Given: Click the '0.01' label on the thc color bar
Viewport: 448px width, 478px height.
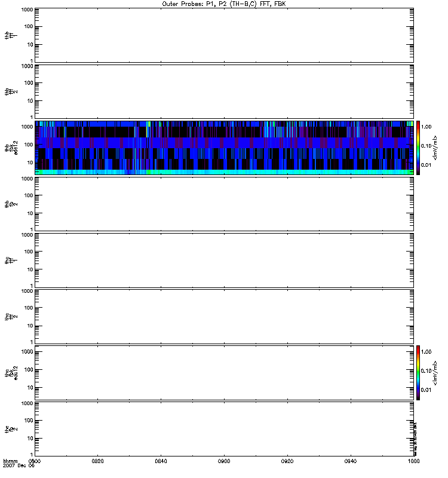Looking at the screenshot, I should click(x=426, y=390).
